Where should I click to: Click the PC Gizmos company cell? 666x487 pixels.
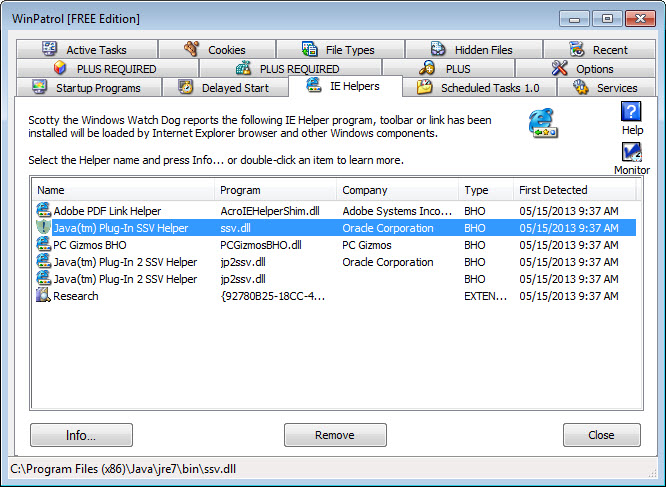(x=367, y=245)
